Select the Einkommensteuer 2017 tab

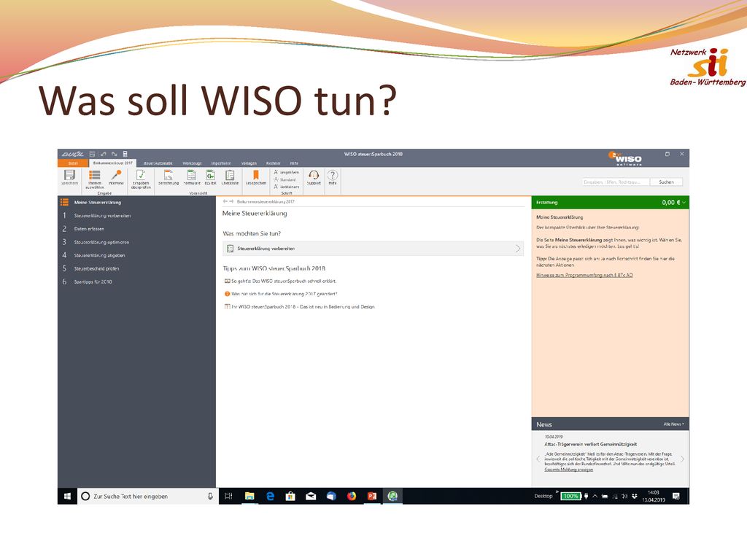coord(113,163)
